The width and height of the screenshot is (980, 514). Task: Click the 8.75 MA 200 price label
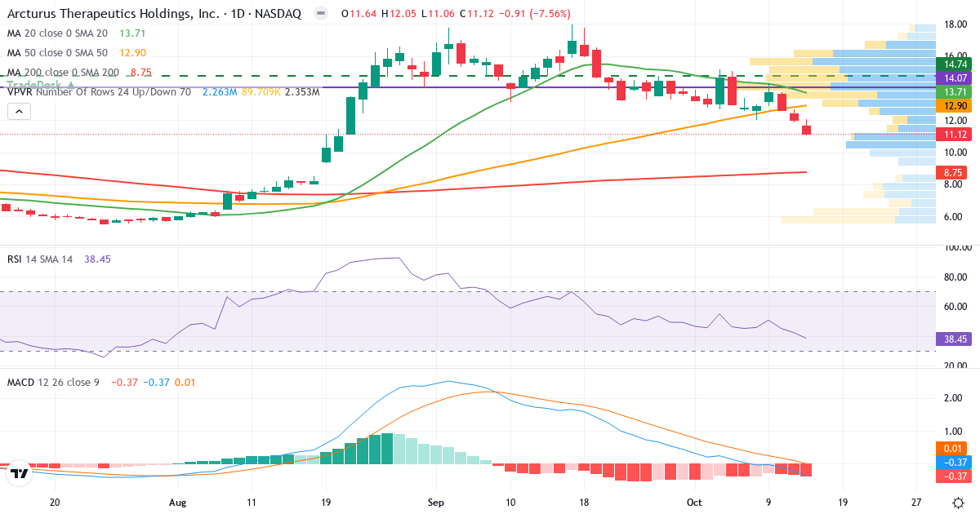952,172
